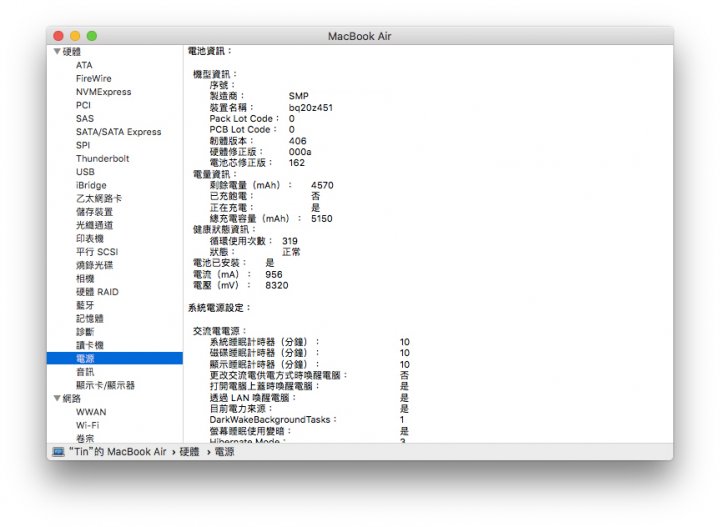
Task: Select 讀卡機 card reader entry
Action: [90, 345]
